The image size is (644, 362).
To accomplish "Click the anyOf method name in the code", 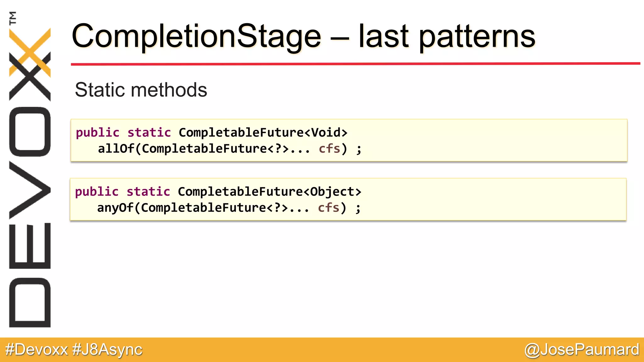I will 115,208.
